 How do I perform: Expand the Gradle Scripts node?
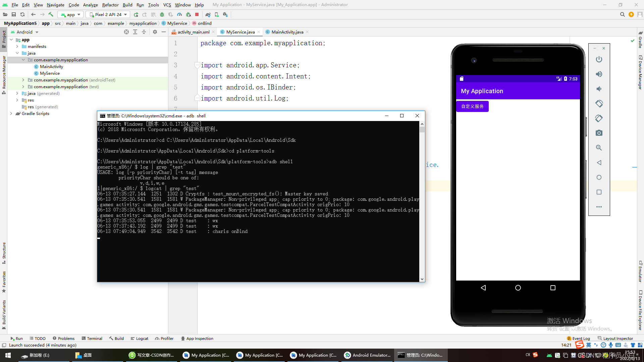click(11, 114)
